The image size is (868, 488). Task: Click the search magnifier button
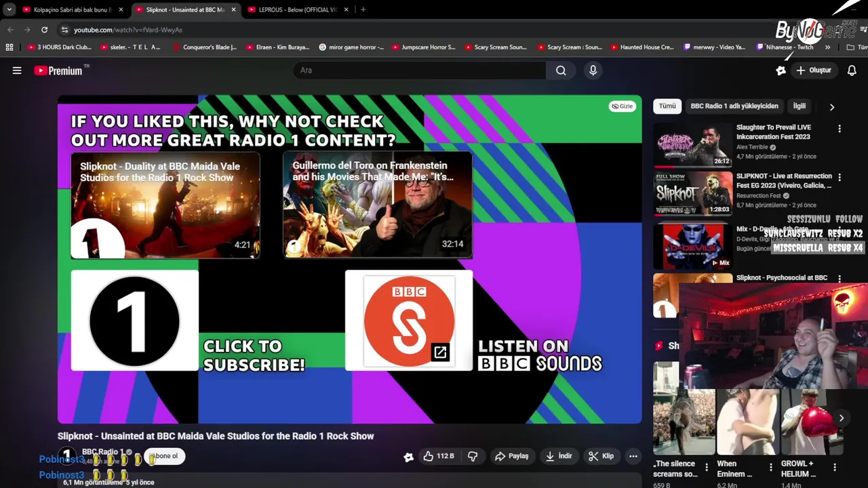561,70
